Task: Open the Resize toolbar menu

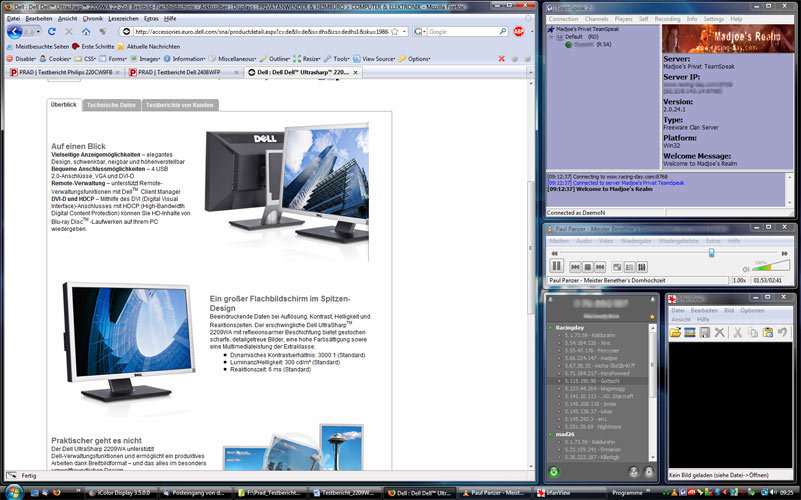Action: [307, 59]
